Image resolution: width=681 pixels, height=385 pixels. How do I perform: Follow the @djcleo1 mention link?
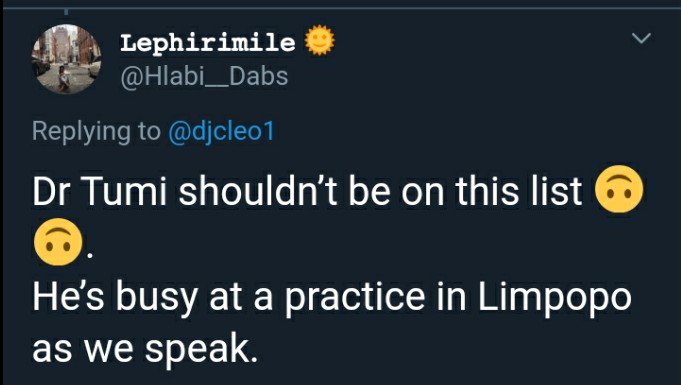pyautogui.click(x=221, y=131)
